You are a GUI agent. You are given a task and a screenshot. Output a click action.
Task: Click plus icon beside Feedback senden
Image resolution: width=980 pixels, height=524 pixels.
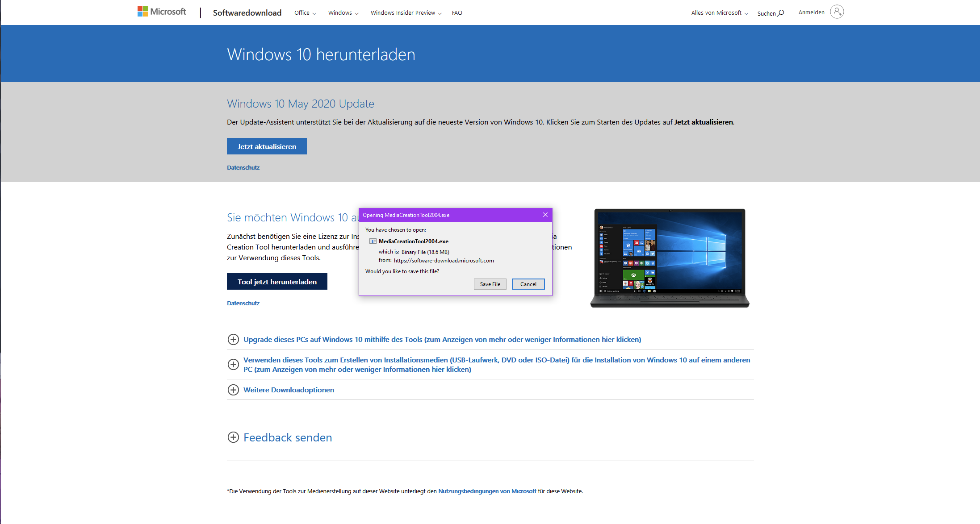(x=233, y=437)
